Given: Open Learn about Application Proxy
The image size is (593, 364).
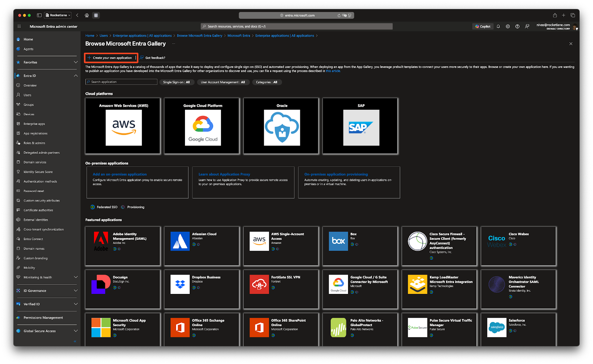Looking at the screenshot, I should coord(224,174).
